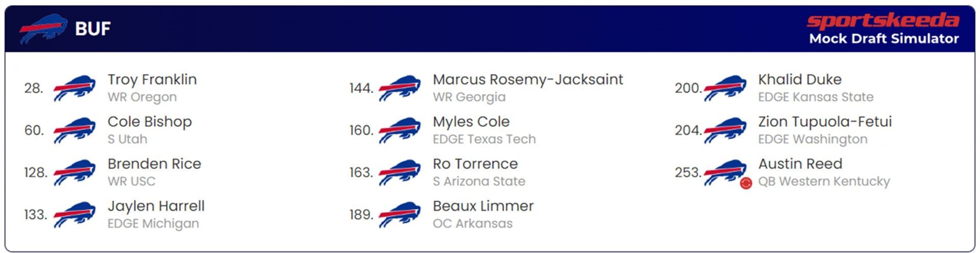The height and width of the screenshot is (253, 980).
Task: Click red swap badge on pick 253
Action: coord(746,183)
